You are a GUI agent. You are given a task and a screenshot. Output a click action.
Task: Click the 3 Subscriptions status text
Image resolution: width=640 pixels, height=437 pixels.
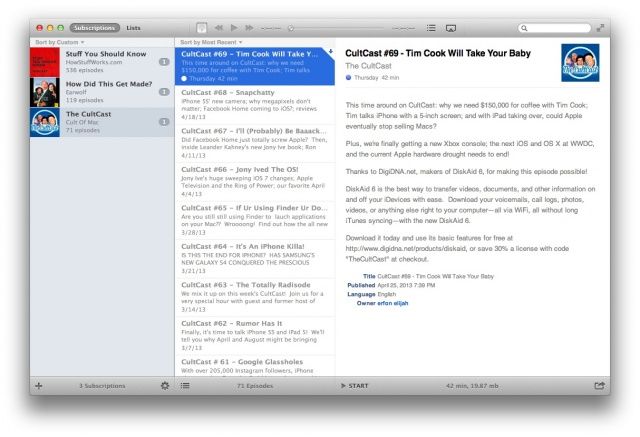pyautogui.click(x=102, y=386)
